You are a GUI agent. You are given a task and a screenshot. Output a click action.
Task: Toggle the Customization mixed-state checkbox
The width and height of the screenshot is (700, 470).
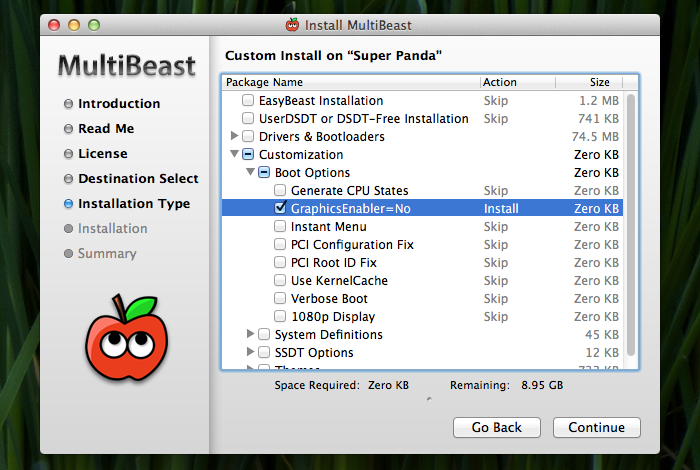[248, 154]
